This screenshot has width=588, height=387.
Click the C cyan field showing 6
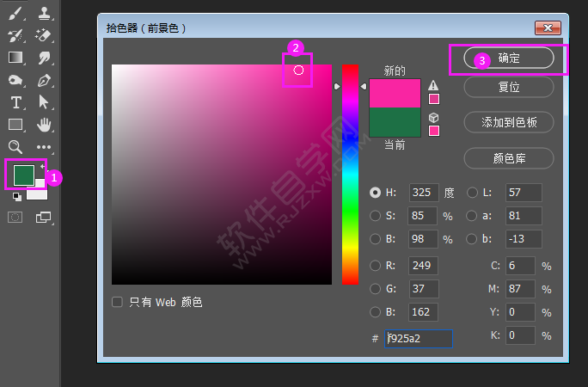pos(520,266)
